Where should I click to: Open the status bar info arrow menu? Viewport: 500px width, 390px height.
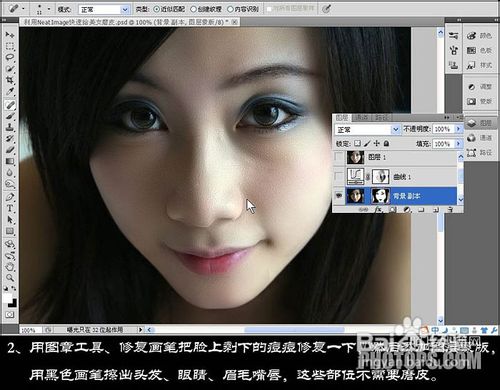click(x=141, y=330)
